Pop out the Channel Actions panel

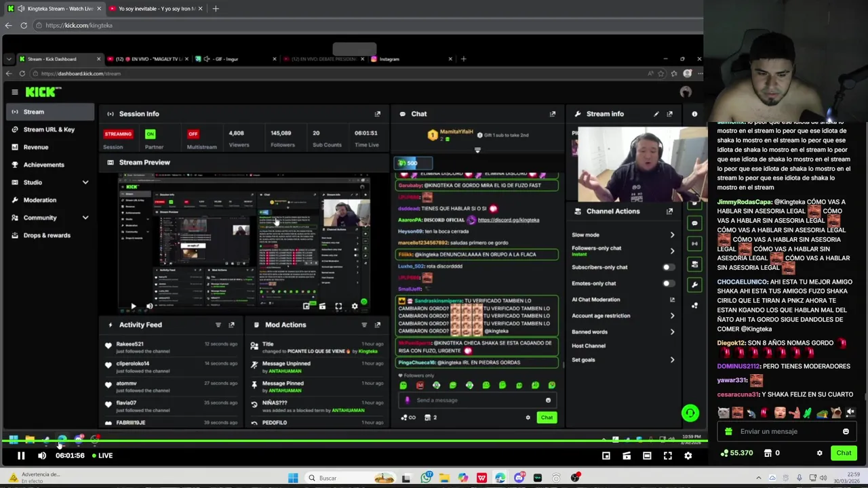[670, 211]
